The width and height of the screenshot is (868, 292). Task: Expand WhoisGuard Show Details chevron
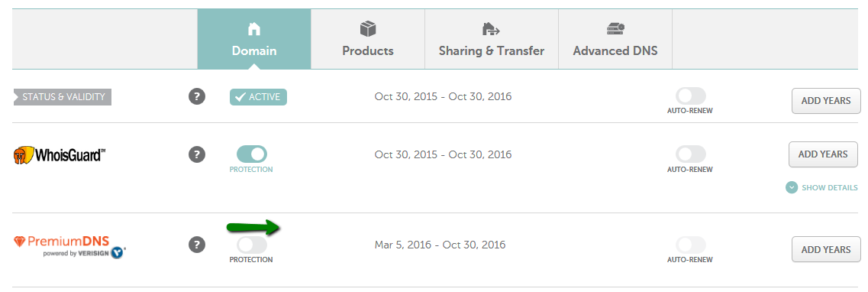pyautogui.click(x=792, y=187)
